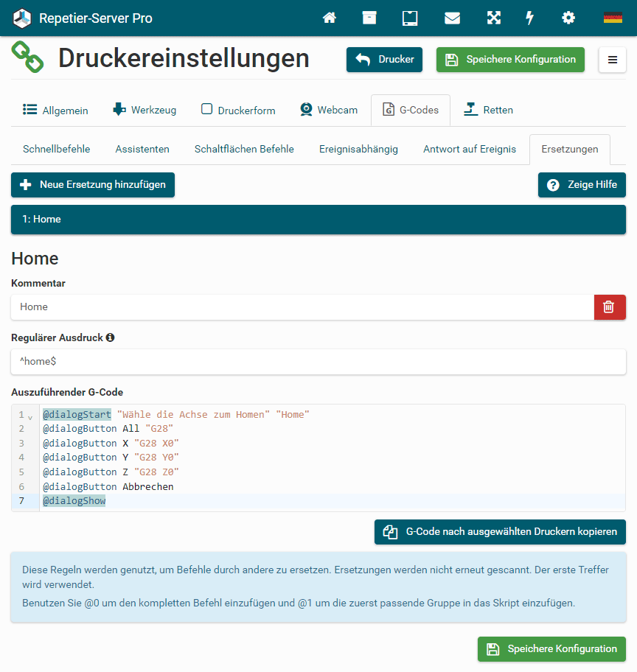Click into the Kommentar text field
Image resolution: width=637 pixels, height=672 pixels.
pyautogui.click(x=302, y=307)
